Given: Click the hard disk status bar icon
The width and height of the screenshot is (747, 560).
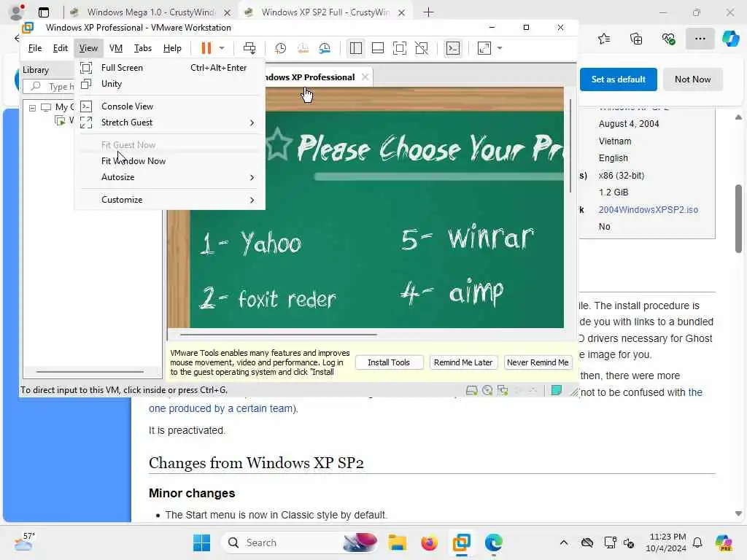Looking at the screenshot, I should pyautogui.click(x=472, y=391).
